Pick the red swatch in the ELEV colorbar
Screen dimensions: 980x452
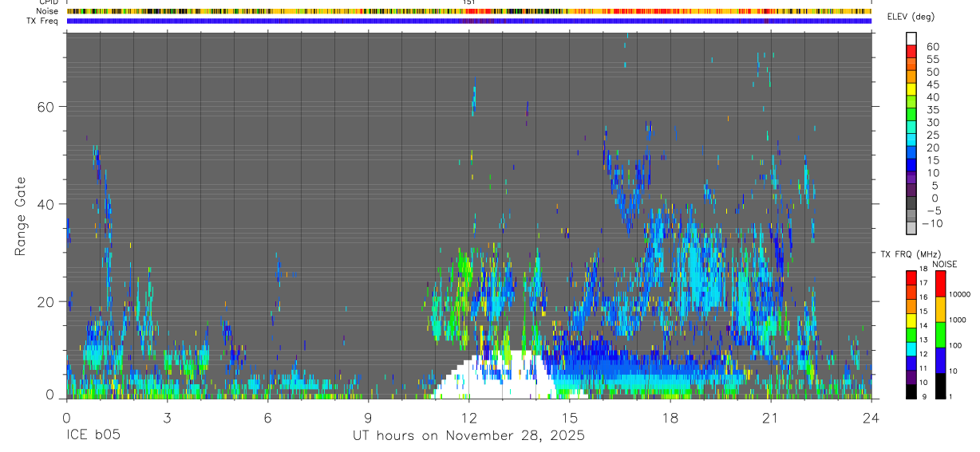click(x=911, y=52)
